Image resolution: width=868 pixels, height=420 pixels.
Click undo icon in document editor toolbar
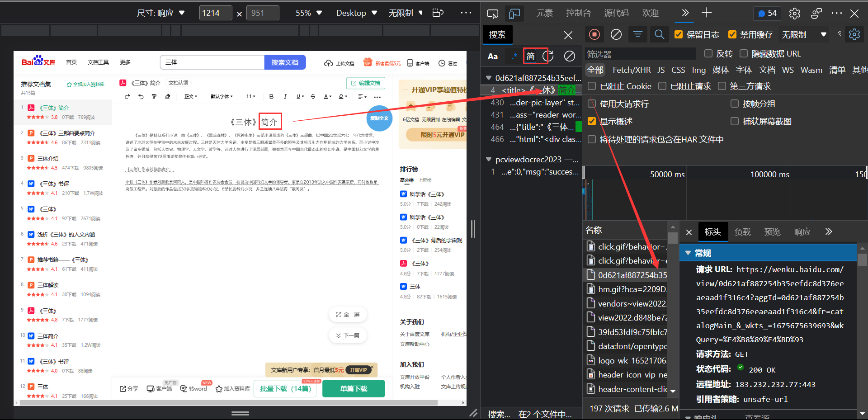[141, 96]
